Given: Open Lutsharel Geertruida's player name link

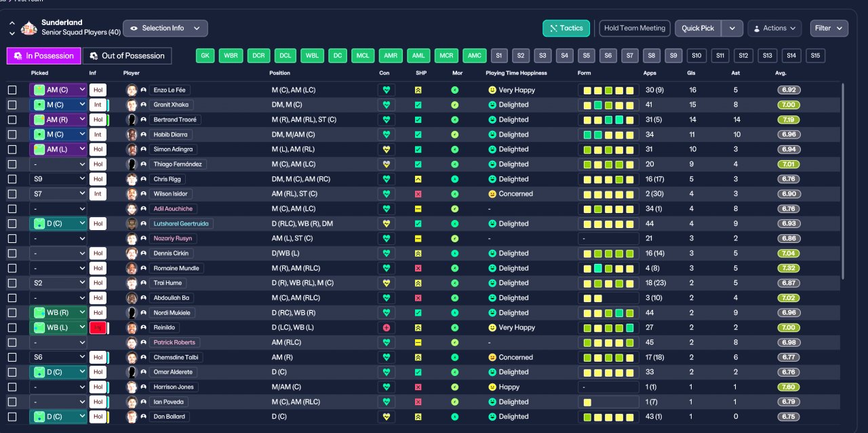Looking at the screenshot, I should point(182,224).
